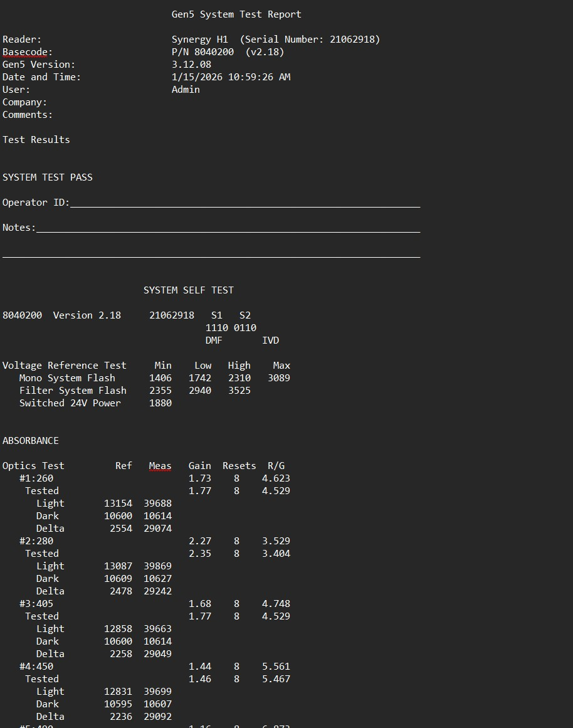This screenshot has height=728, width=573.
Task: Click the Gen5 version value 3.12.08
Action: (191, 65)
